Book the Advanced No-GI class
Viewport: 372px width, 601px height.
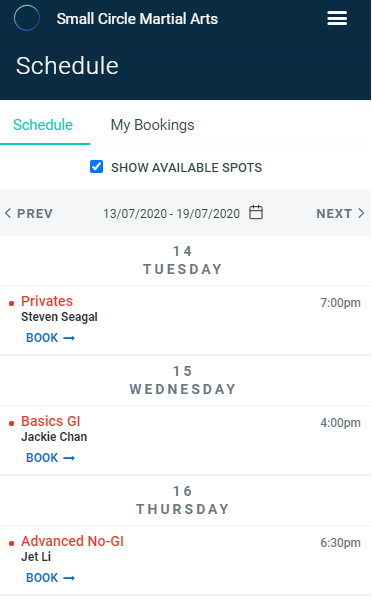(50, 578)
